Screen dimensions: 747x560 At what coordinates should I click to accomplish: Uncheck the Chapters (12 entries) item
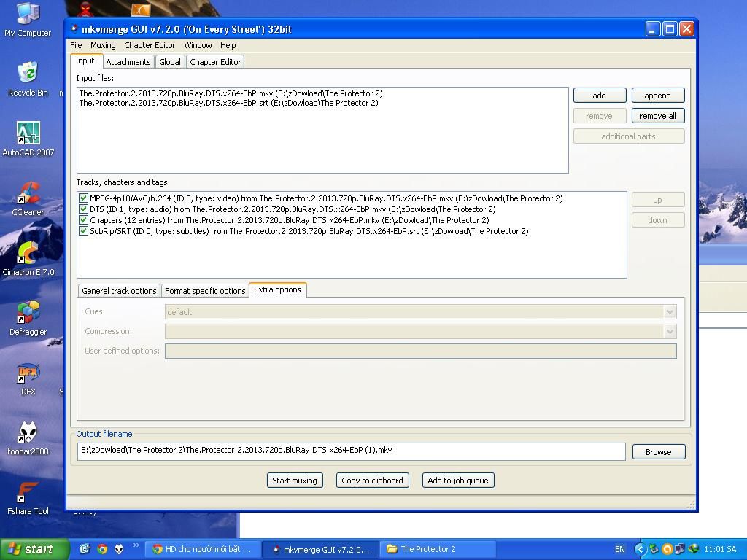83,220
